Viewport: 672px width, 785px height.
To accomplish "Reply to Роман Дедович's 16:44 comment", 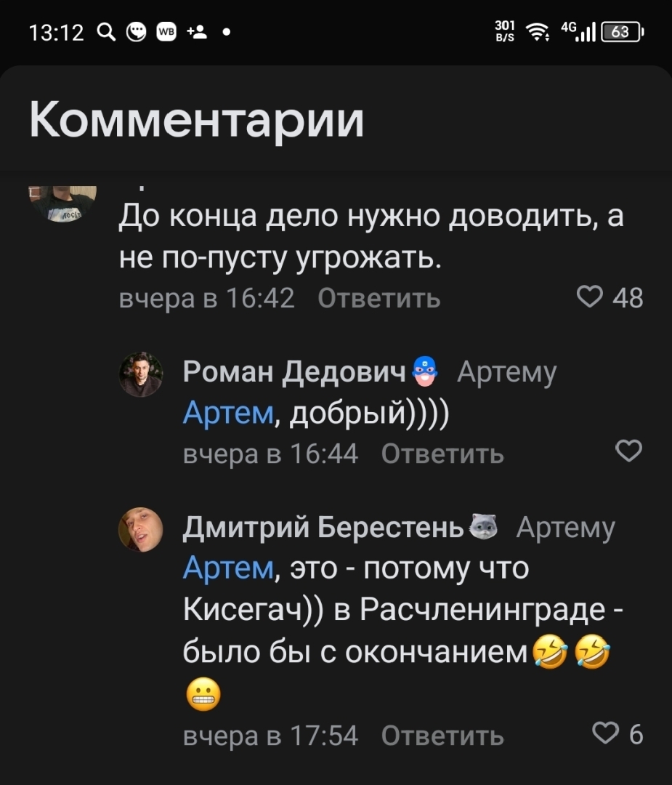I will (x=442, y=454).
